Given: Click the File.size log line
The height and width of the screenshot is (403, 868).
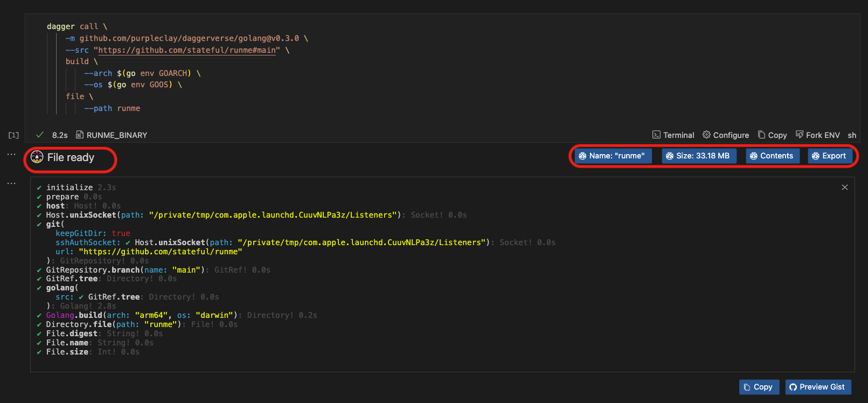Looking at the screenshot, I should [x=88, y=352].
